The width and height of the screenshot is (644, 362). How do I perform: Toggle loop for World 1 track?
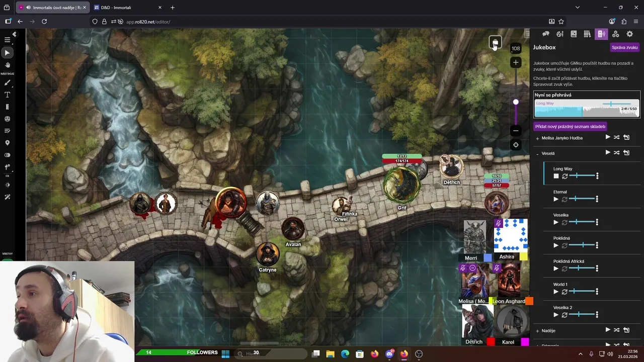(x=565, y=292)
